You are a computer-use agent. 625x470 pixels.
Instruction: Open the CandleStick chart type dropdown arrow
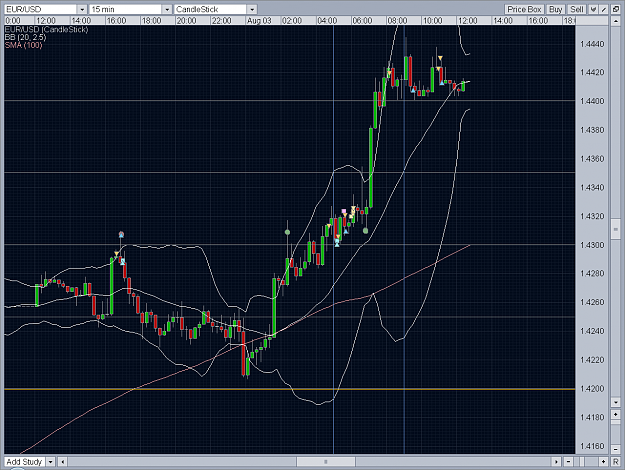pos(252,9)
